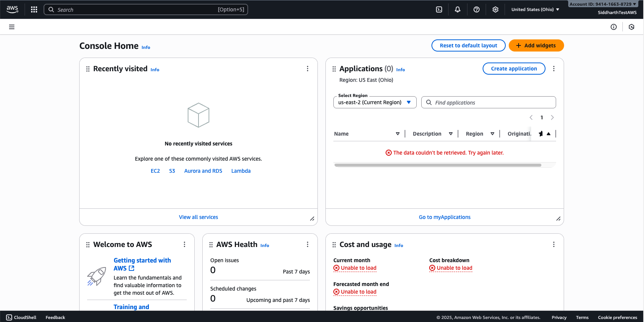Click Unable to load under Cost breakdown
The width and height of the screenshot is (644, 322).
451,268
